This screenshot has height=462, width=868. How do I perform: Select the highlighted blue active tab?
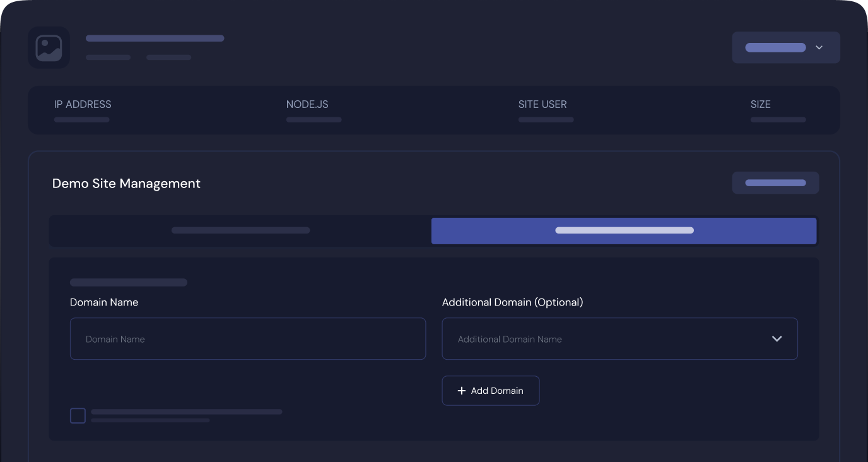(623, 230)
